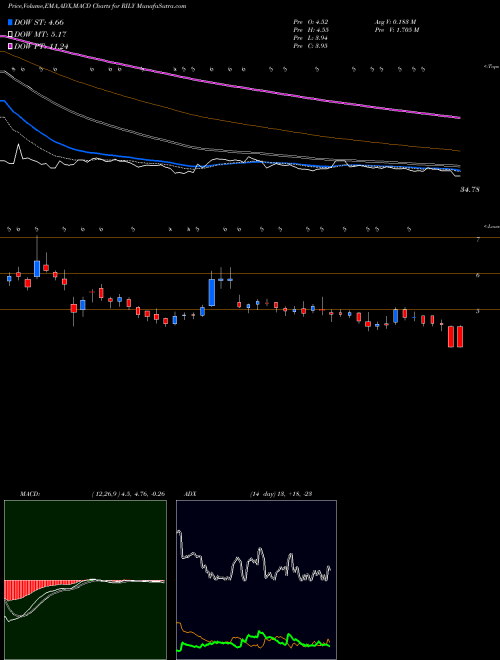Click the Pre C: 3.93 value
This screenshot has height=660, width=500.
pos(311,46)
